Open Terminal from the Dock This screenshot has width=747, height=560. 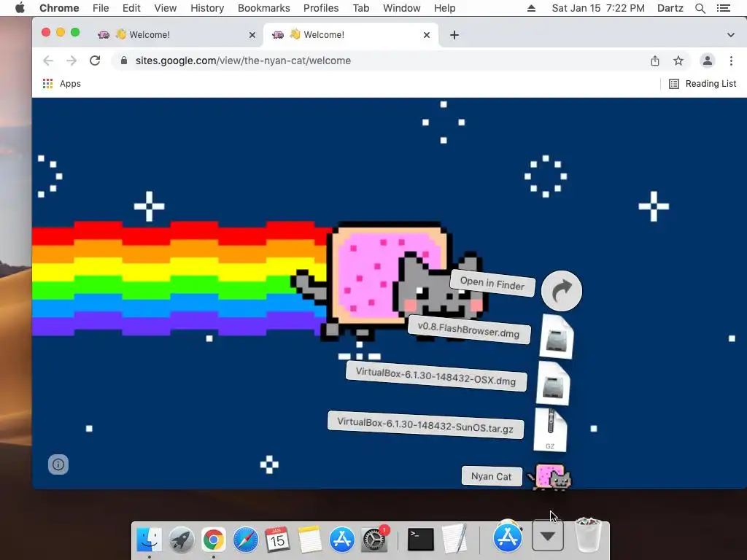point(421,540)
